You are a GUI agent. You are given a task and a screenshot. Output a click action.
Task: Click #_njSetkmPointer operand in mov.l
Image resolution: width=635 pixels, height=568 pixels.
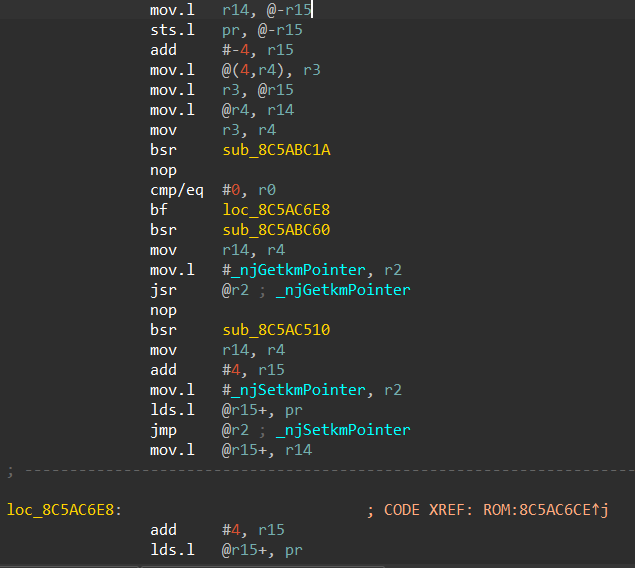[x=288, y=390]
